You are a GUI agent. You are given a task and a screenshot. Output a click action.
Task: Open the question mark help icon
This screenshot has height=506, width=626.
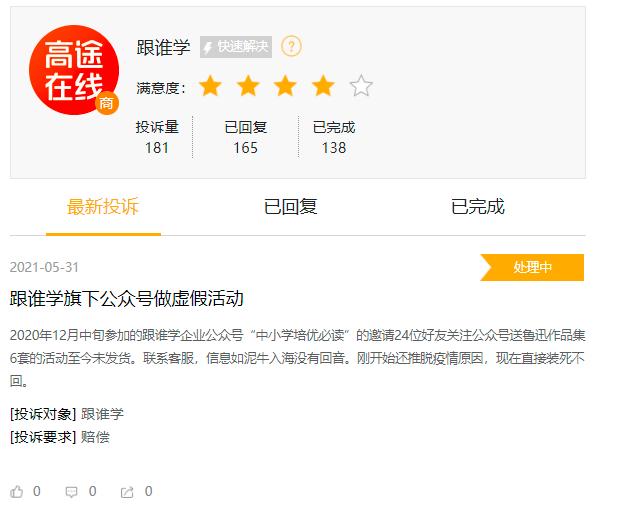pyautogui.click(x=291, y=46)
